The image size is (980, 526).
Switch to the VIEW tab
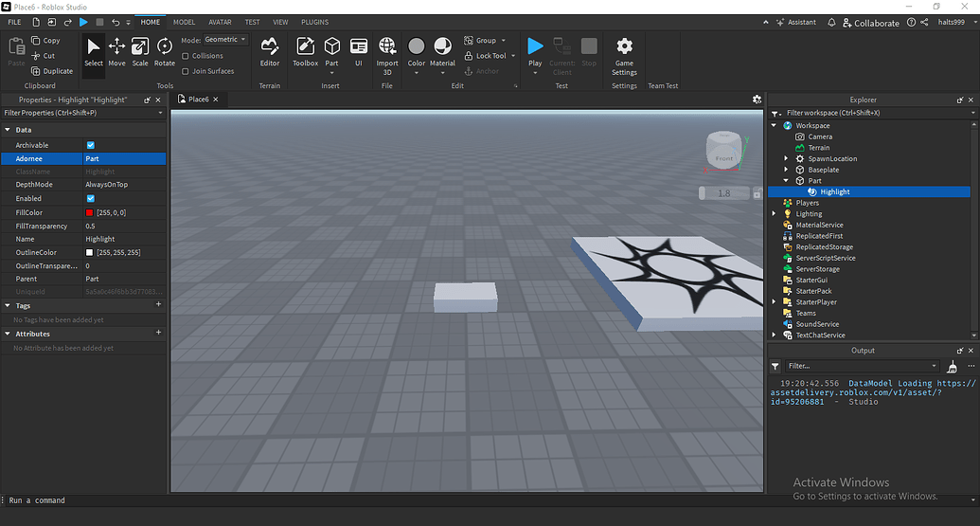[x=280, y=23]
